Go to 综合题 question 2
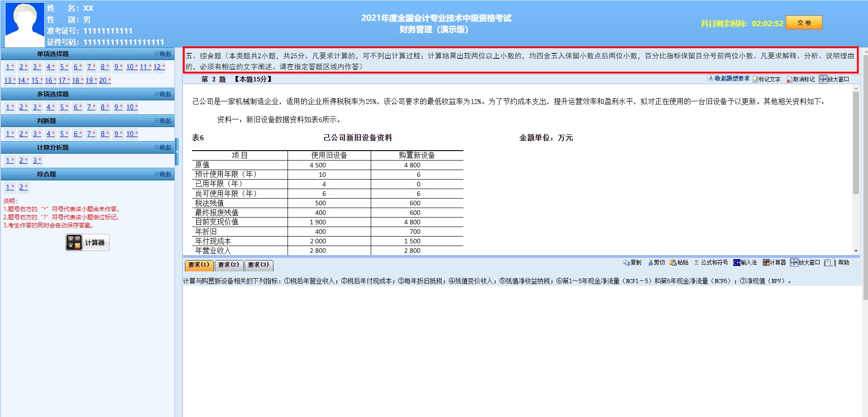 coord(23,187)
